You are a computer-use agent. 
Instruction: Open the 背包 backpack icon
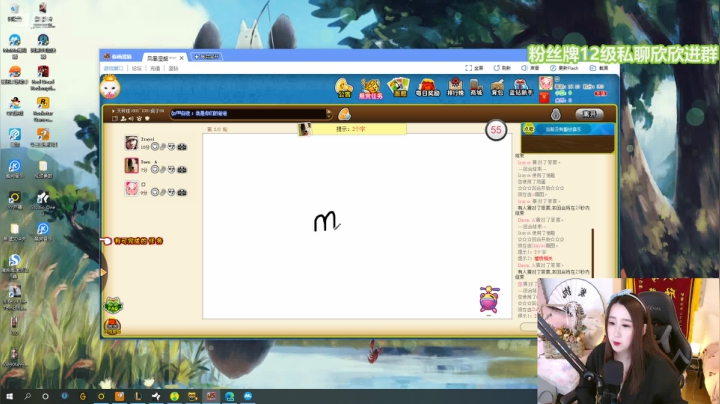click(x=497, y=87)
